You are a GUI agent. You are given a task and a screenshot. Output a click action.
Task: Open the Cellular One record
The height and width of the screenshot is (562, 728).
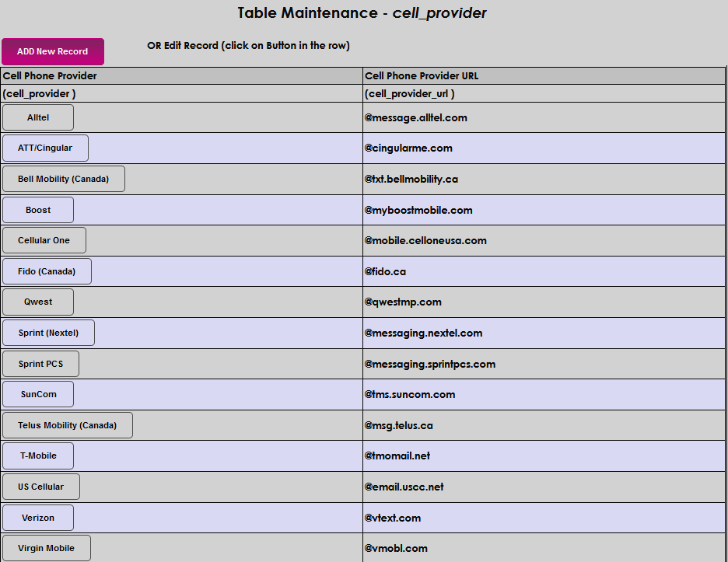pyautogui.click(x=44, y=240)
